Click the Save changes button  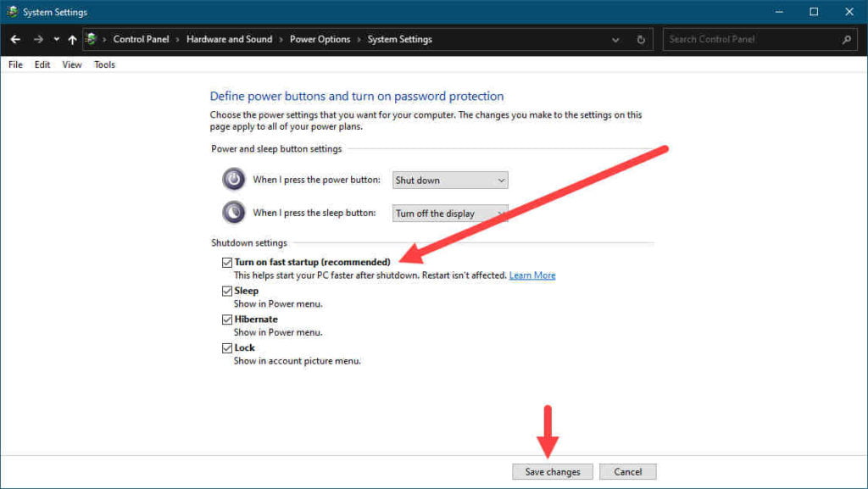552,471
